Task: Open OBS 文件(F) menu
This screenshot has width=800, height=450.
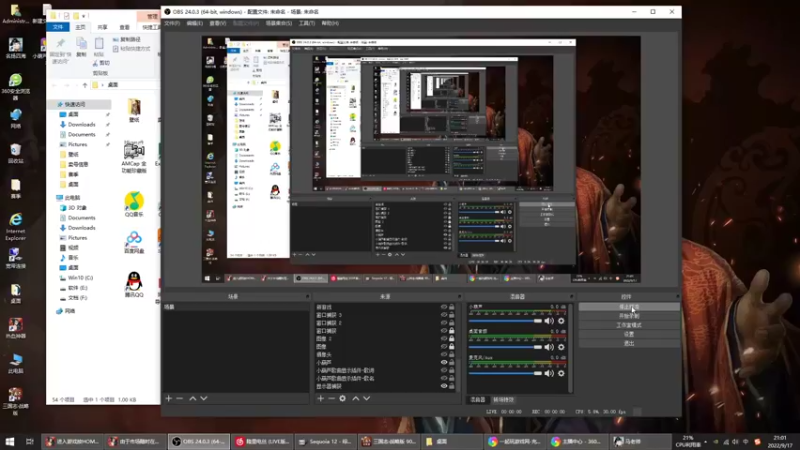Action: (x=172, y=23)
